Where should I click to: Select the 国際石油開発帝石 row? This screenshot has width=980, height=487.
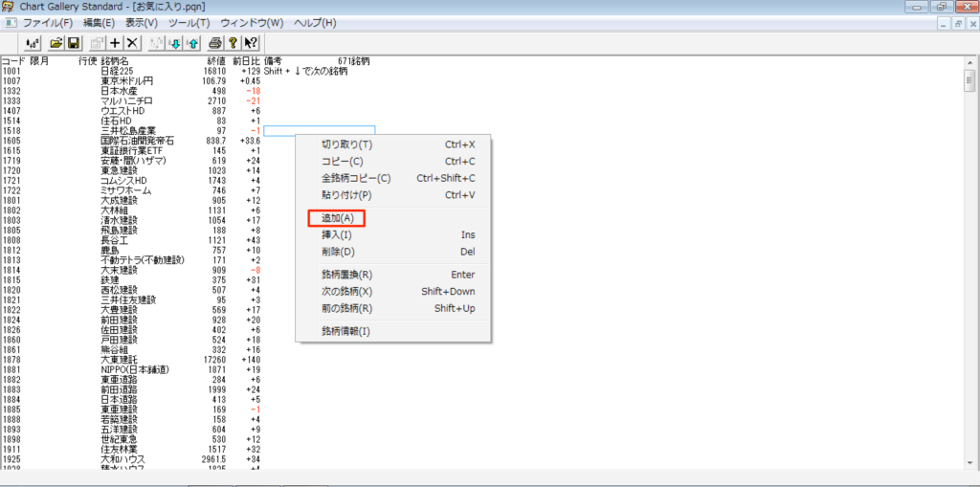tap(131, 141)
